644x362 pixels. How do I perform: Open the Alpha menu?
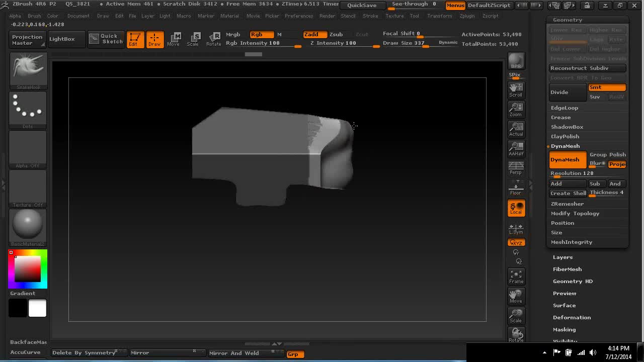(x=15, y=16)
